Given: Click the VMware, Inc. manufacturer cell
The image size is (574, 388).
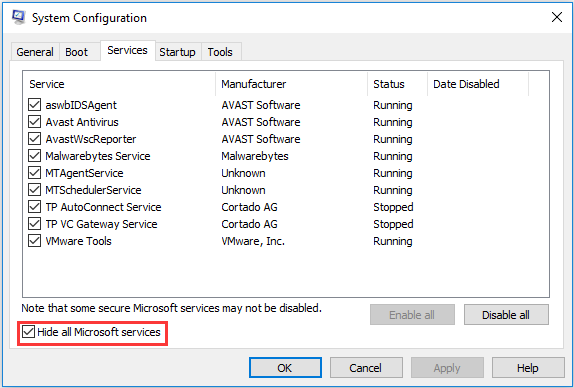Looking at the screenshot, I should 253,241.
